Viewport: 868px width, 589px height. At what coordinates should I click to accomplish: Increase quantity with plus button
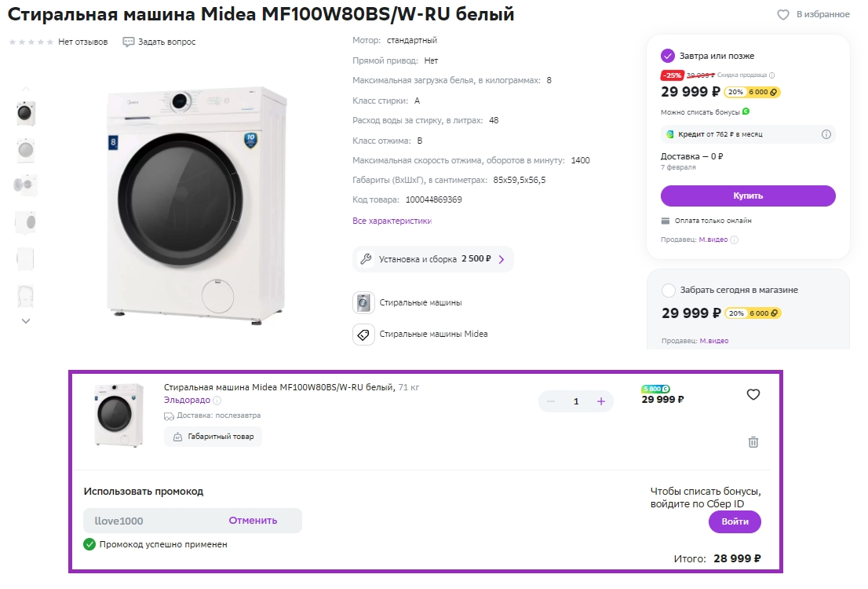(600, 401)
